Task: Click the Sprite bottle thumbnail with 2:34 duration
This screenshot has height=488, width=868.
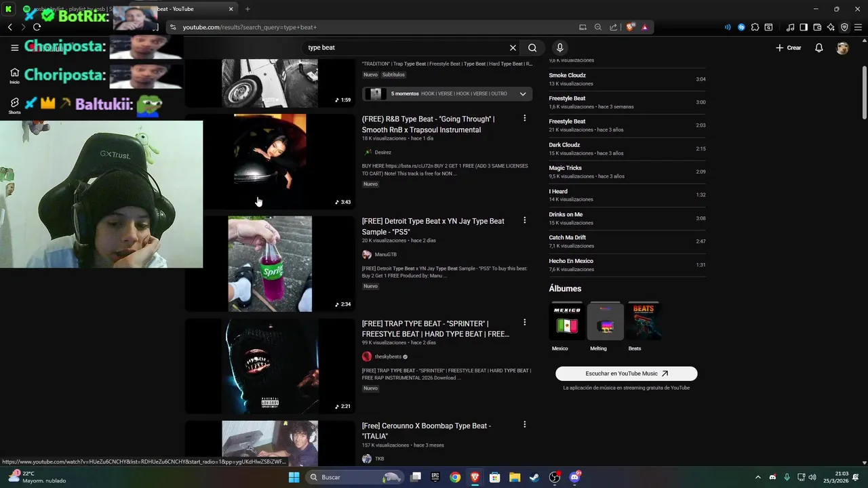Action: 270,264
